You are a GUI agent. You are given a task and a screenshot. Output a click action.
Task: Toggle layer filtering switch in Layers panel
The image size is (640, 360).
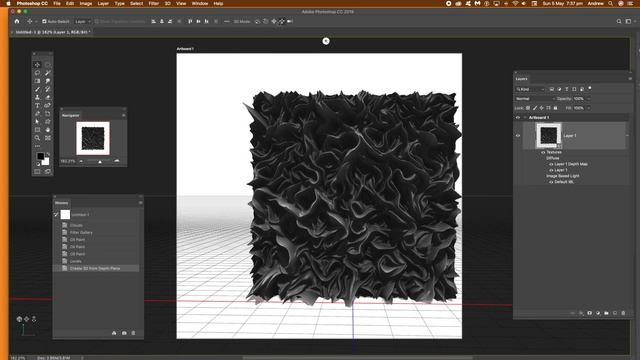590,89
